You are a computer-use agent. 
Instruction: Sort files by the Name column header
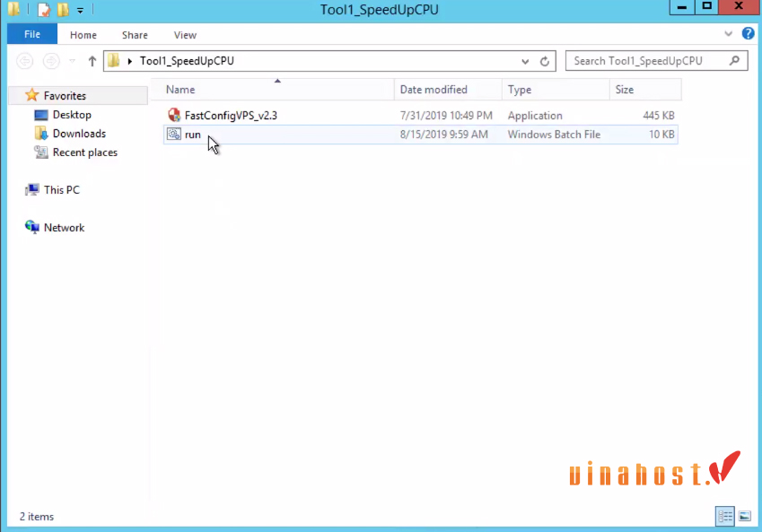tap(180, 89)
